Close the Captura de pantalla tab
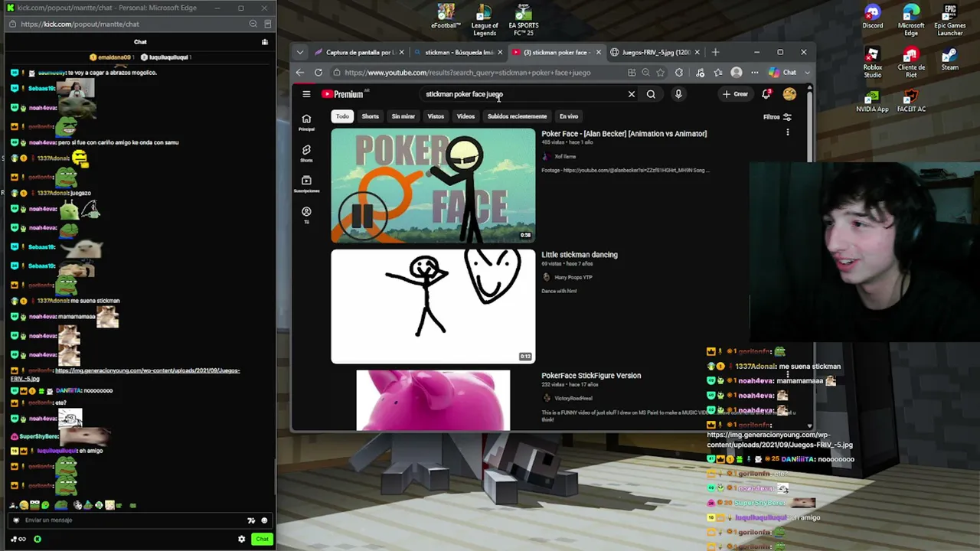The height and width of the screenshot is (551, 980). pos(400,53)
